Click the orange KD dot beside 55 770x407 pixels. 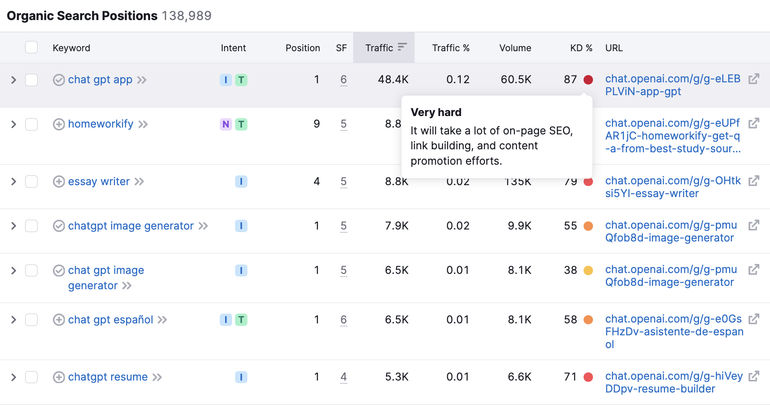click(x=588, y=226)
